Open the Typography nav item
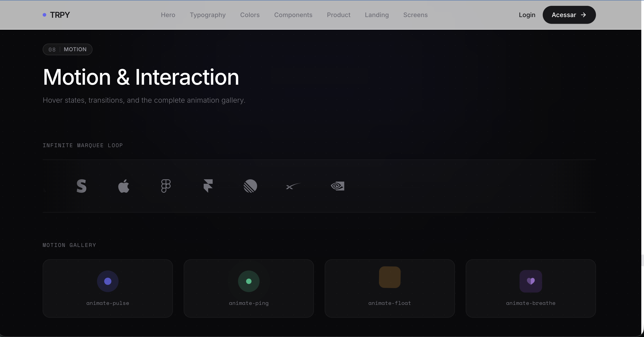Viewport: 644px width, 337px height. 208,15
